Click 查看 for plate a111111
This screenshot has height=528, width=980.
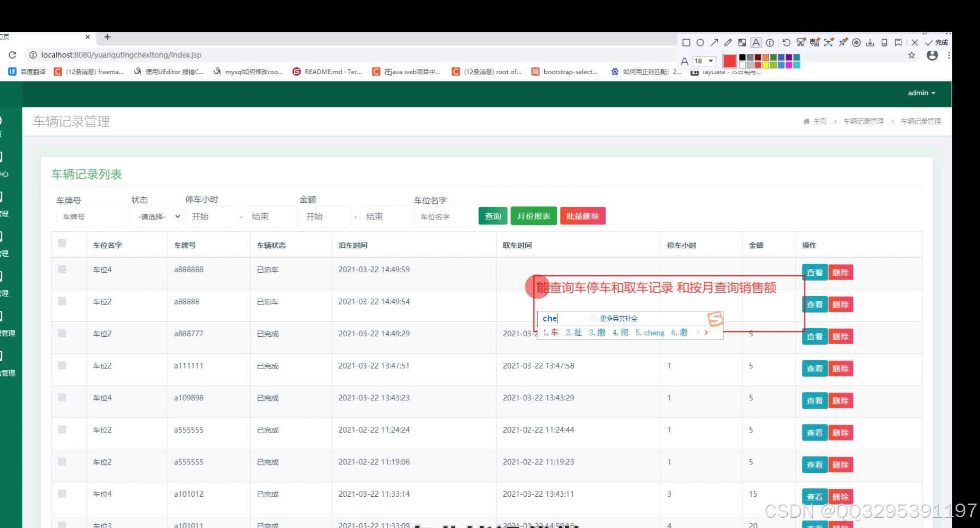pos(815,369)
